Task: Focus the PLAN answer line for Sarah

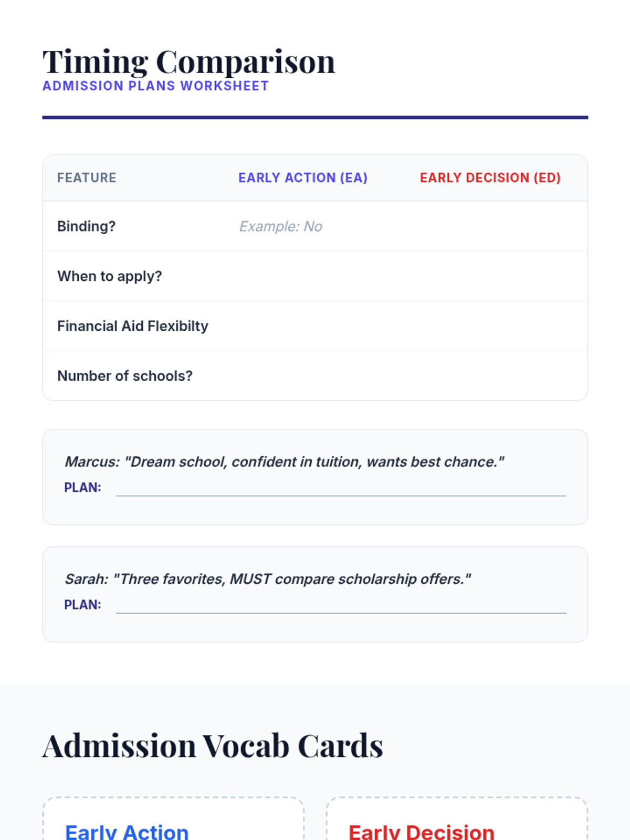Action: click(x=341, y=605)
